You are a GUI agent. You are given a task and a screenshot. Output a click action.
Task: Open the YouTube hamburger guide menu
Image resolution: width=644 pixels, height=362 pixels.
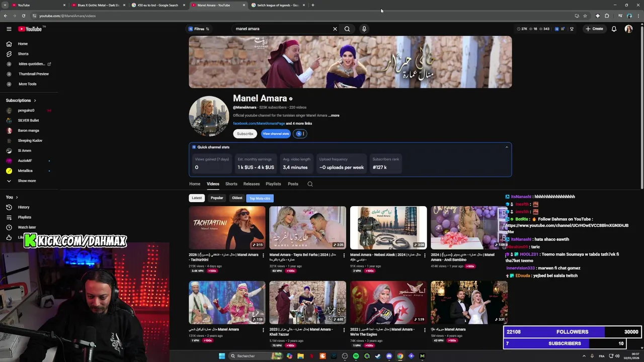click(x=9, y=29)
